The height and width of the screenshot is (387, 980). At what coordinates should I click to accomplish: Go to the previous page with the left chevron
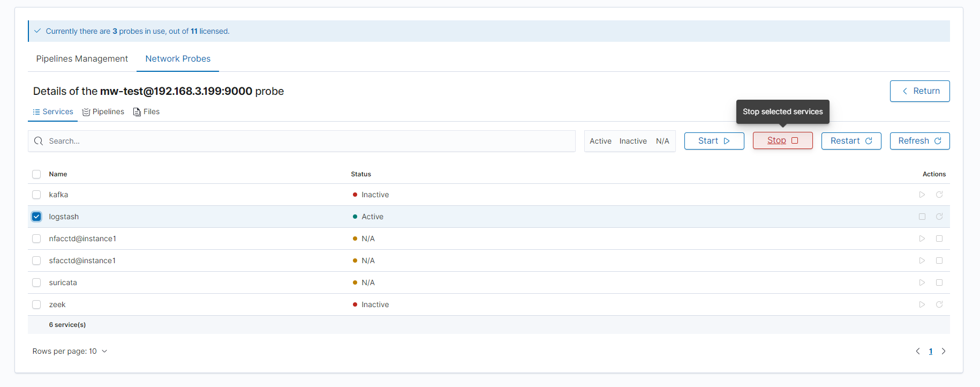918,351
